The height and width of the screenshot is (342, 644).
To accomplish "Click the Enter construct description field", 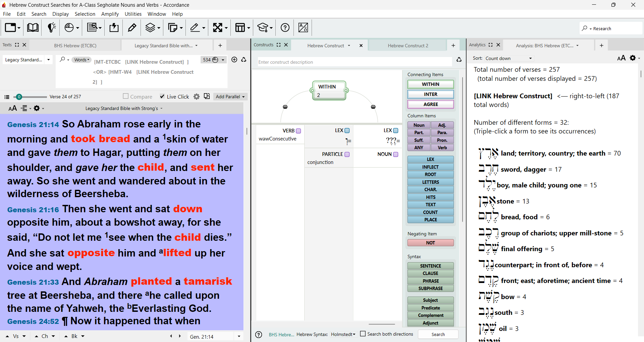I will point(355,62).
